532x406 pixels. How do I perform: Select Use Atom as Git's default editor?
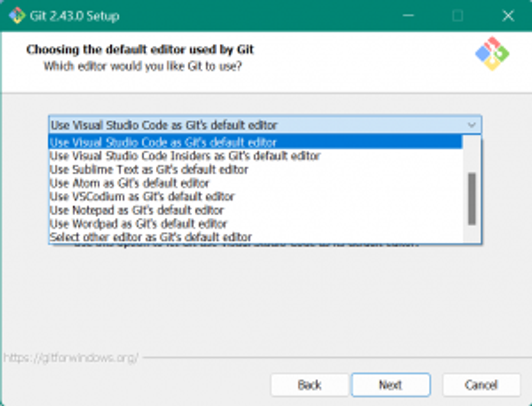256,183
